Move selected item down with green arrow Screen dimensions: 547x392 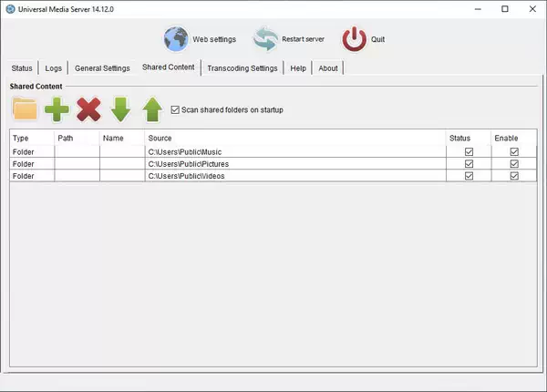[120, 109]
